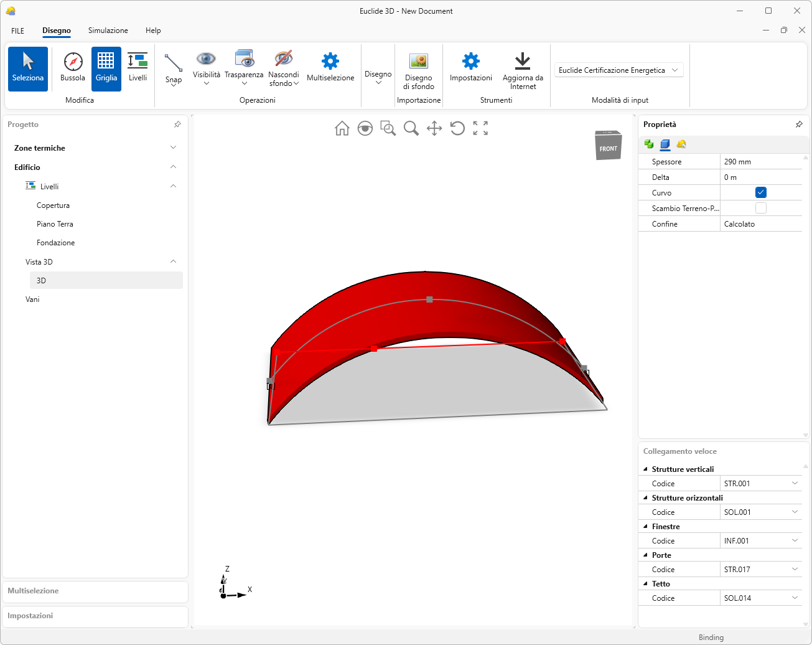Open the FILE menu
Image resolution: width=812 pixels, height=645 pixels.
[x=18, y=31]
